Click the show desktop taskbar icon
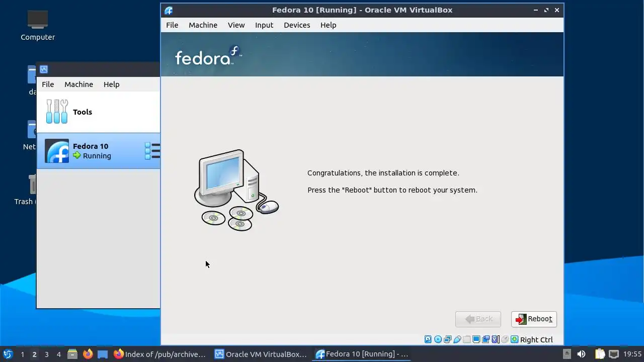 [103, 354]
